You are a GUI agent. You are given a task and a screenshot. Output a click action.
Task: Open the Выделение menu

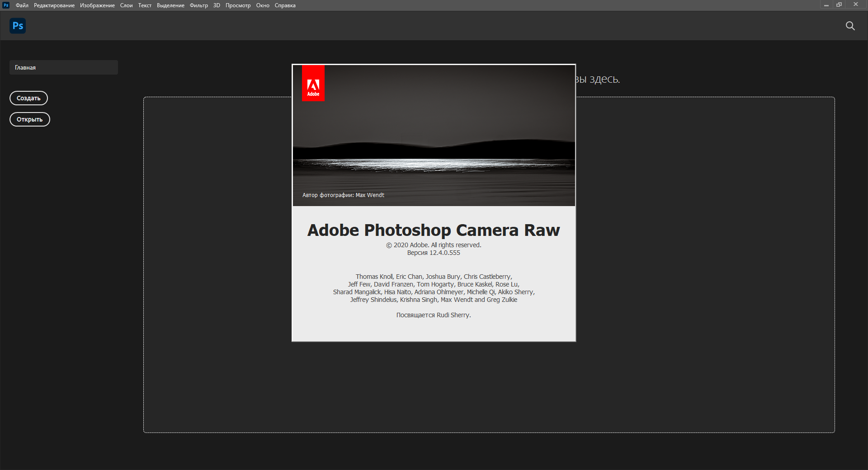tap(170, 5)
